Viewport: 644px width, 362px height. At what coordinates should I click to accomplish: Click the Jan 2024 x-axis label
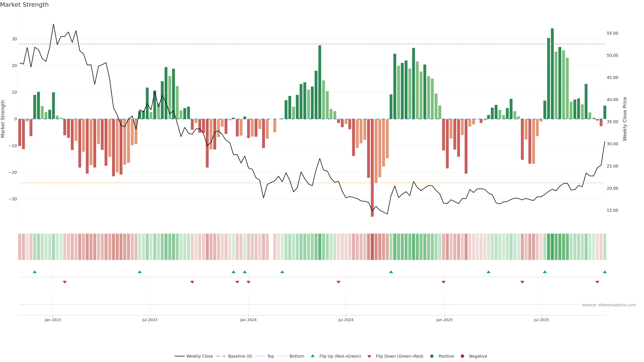248,320
